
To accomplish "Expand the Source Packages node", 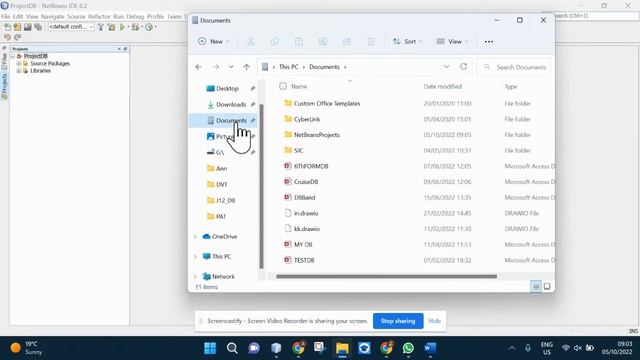I will coord(18,64).
